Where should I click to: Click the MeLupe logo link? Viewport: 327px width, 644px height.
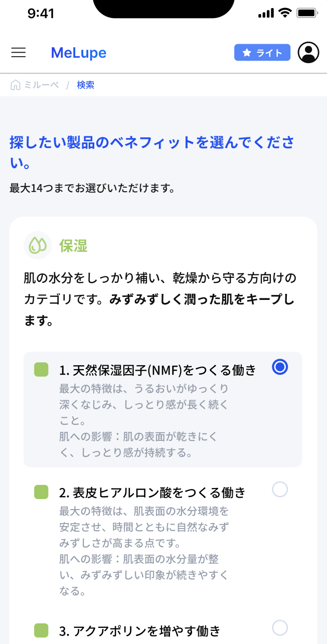pos(79,53)
